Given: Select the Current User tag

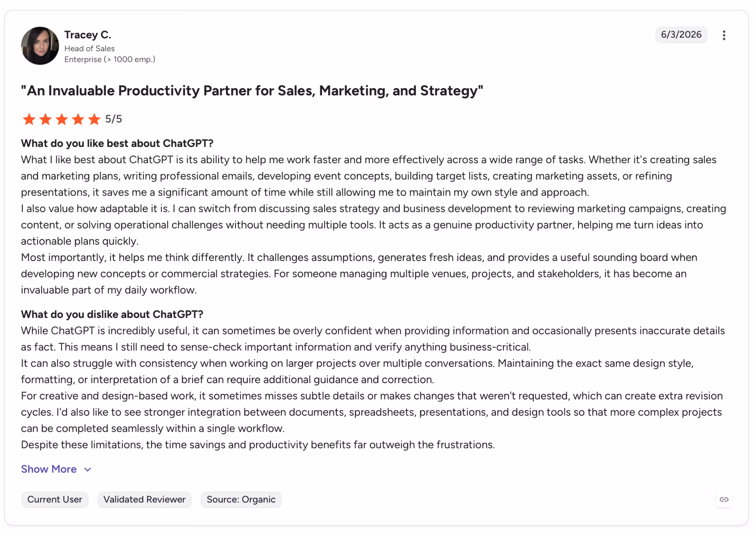Looking at the screenshot, I should pos(55,499).
